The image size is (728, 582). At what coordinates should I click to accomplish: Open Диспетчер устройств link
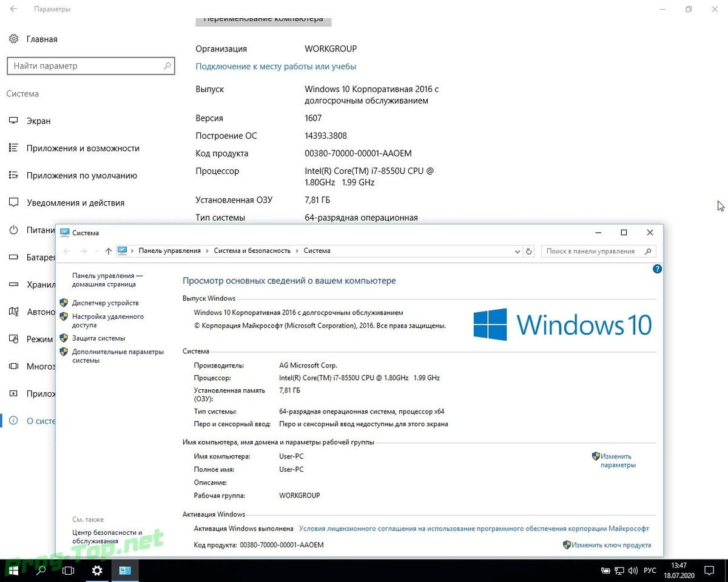(105, 303)
